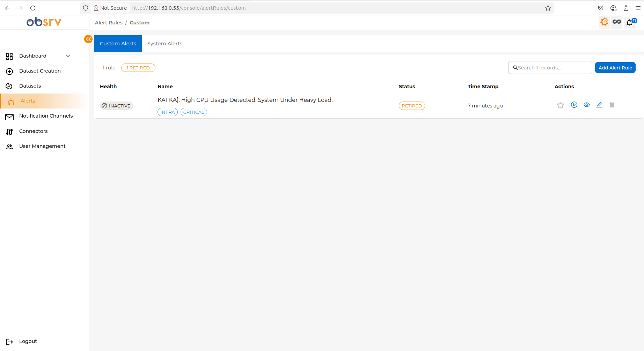Open Connectors menu item

pos(34,131)
